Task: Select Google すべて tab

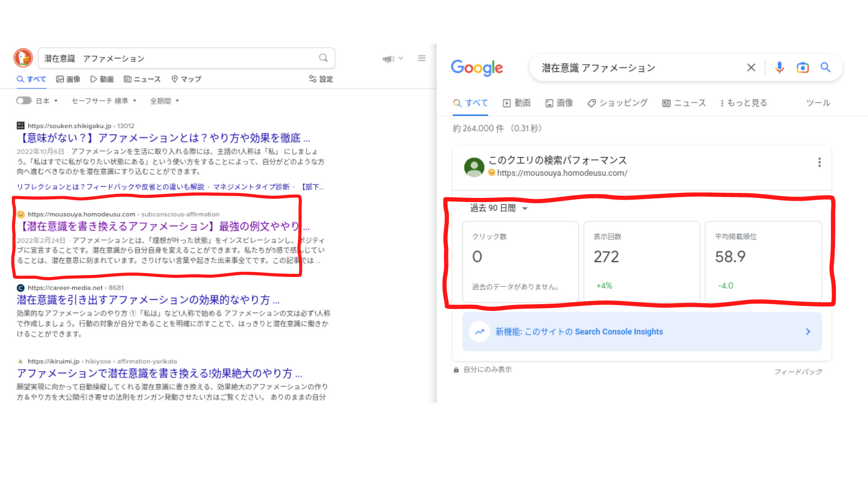Action: click(471, 103)
